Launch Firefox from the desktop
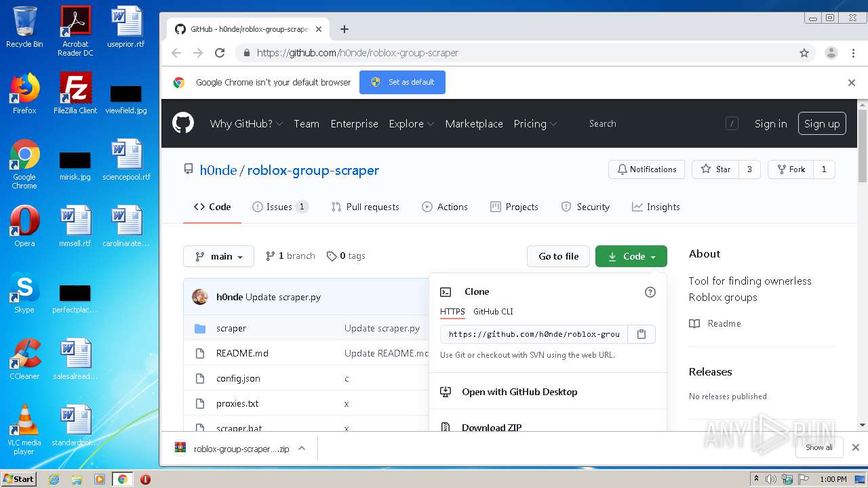The width and height of the screenshot is (868, 488). click(24, 94)
